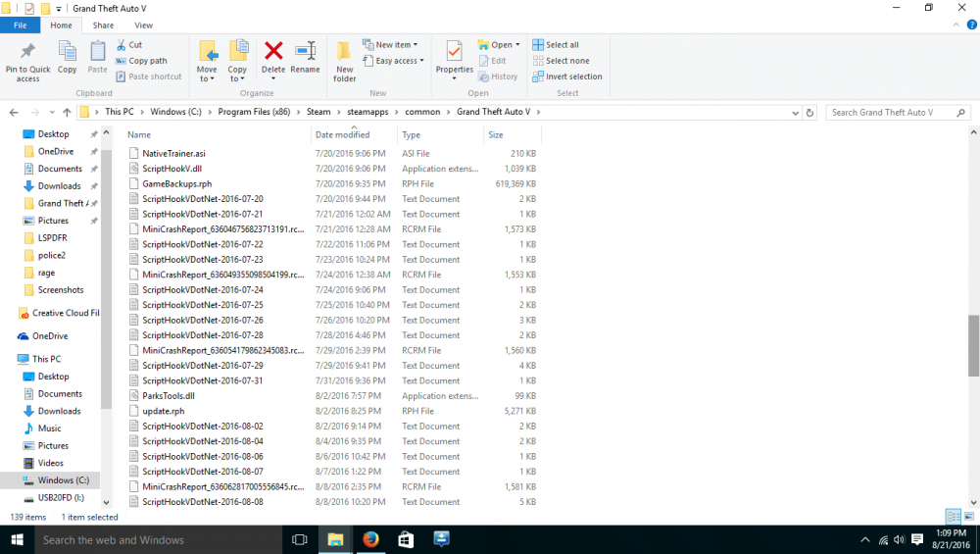Select the ParksTools.dll file

[x=169, y=396]
